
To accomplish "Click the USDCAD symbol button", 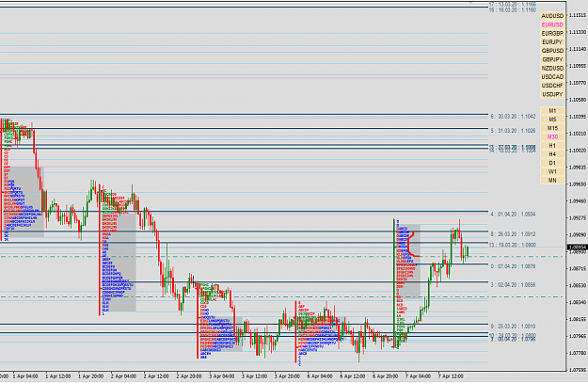I will 552,76.
